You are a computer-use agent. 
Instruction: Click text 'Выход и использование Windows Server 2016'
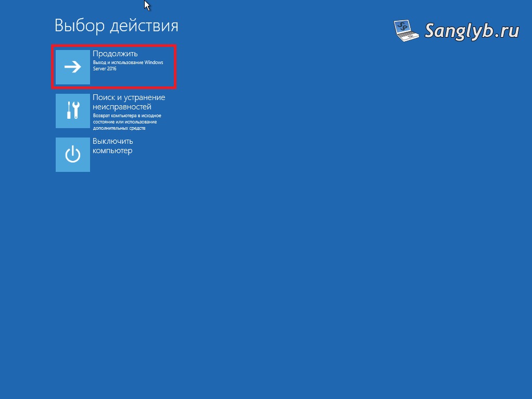click(x=128, y=66)
